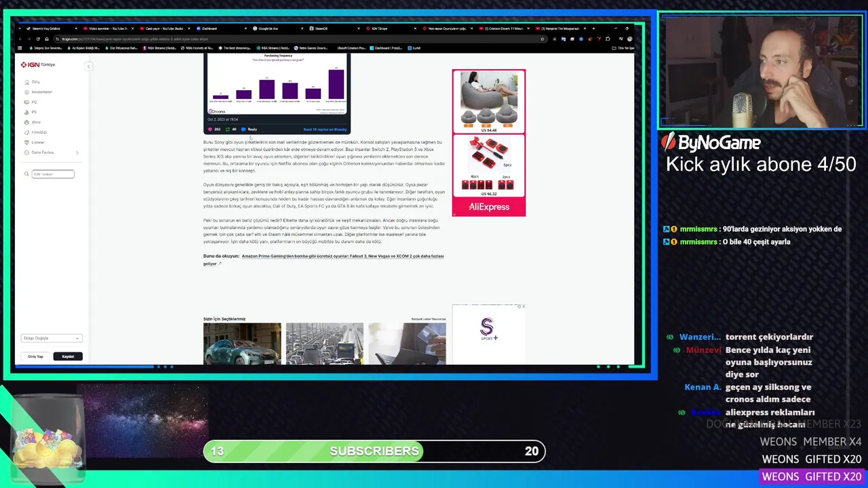Click the 'Sizin İçin Seçtiklerimiz' heading

tap(224, 319)
